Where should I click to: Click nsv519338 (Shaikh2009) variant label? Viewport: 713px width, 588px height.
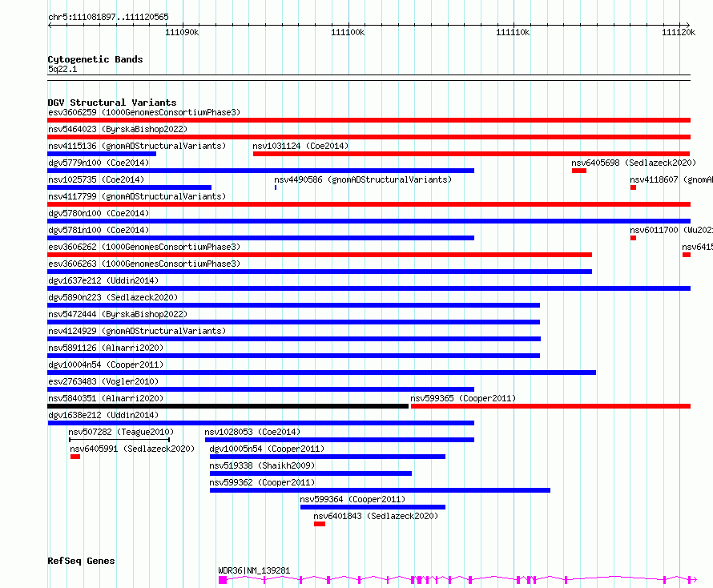(262, 465)
